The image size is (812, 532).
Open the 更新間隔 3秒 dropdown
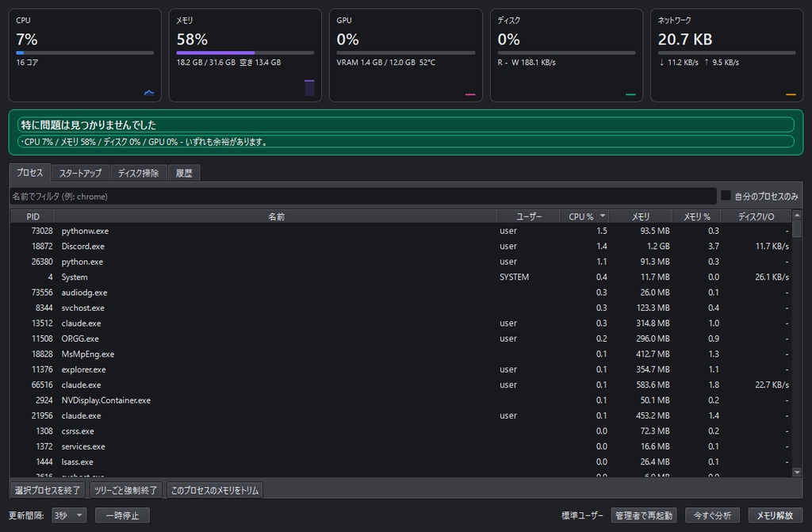(69, 515)
